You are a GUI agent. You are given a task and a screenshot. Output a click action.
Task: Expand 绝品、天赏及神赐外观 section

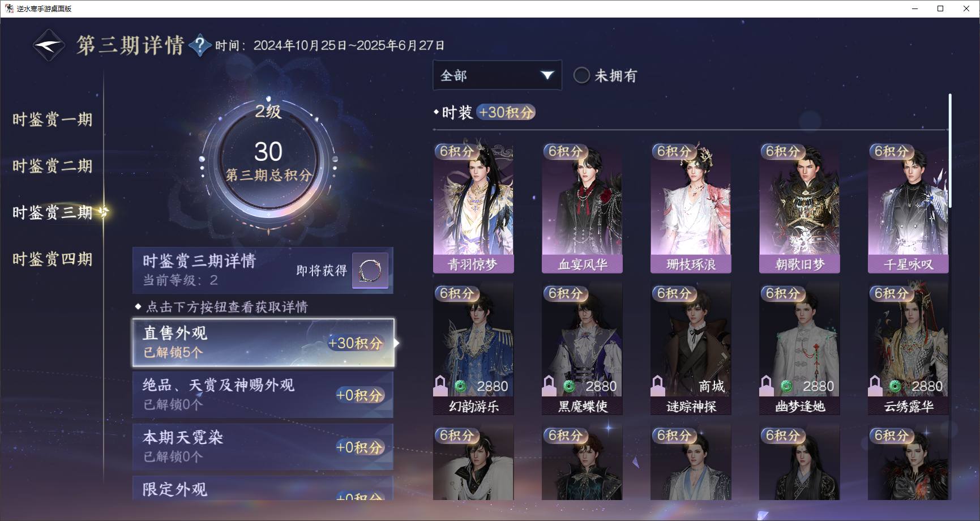(x=263, y=395)
